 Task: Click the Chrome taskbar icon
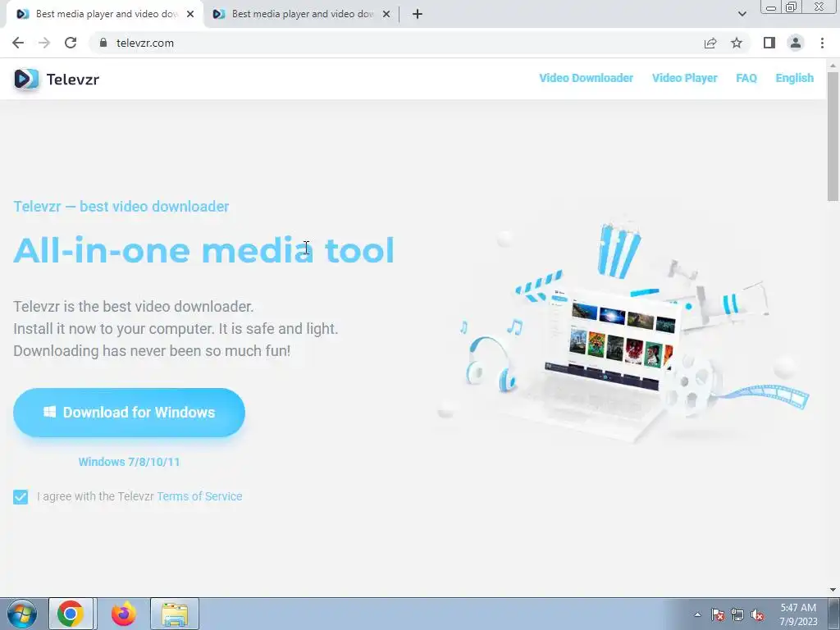click(71, 614)
